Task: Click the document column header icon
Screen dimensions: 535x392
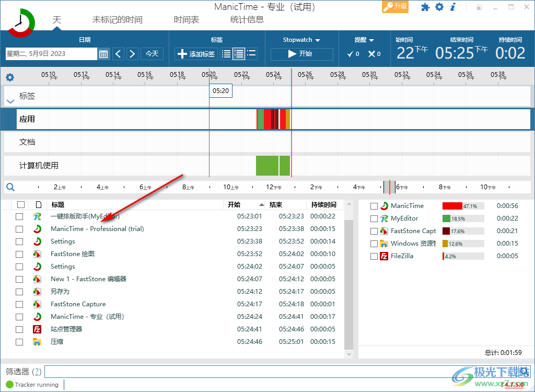Action: pyautogui.click(x=39, y=204)
